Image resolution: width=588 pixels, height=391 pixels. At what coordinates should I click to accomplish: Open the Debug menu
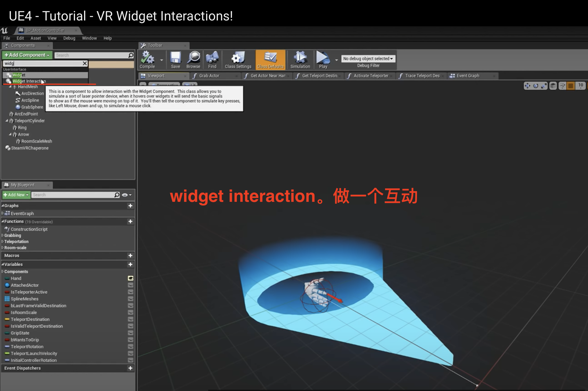tap(69, 38)
